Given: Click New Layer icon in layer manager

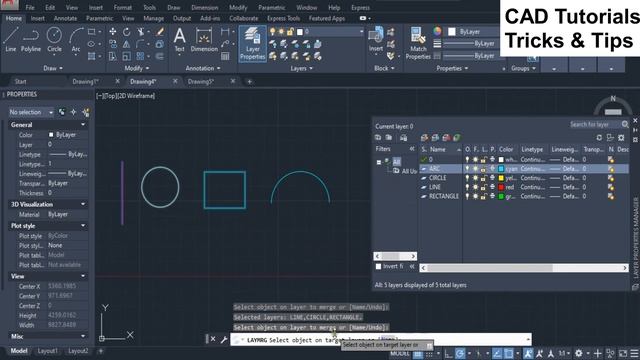Looking at the screenshot, I should pos(424,138).
